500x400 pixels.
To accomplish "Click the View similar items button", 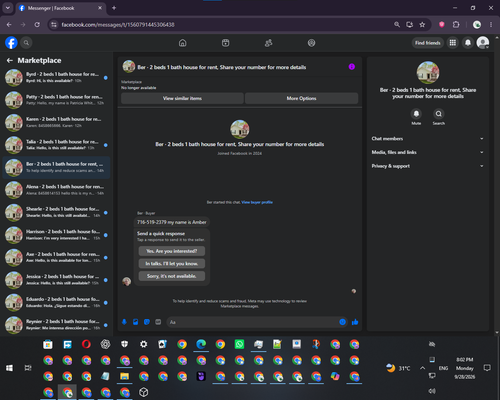I will pos(182,98).
